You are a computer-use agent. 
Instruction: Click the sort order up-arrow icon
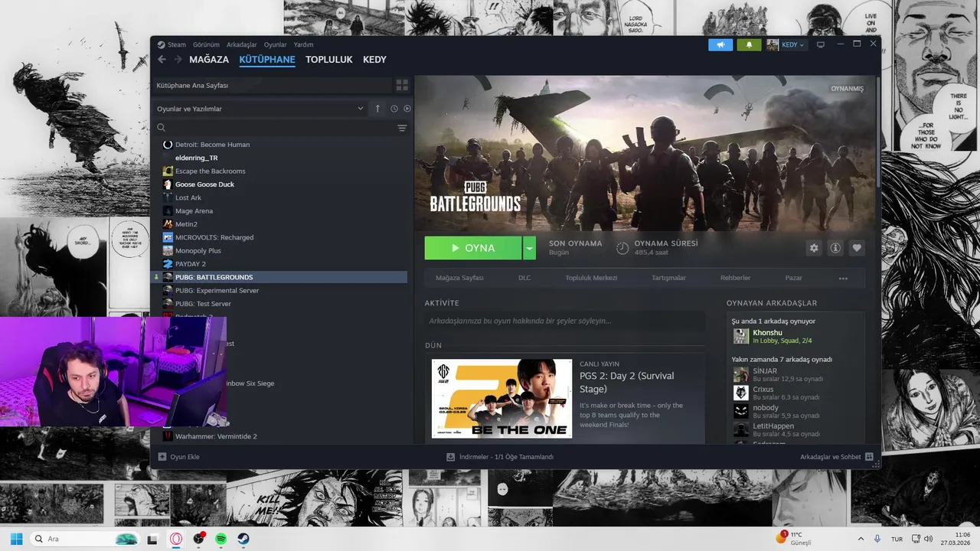click(x=377, y=109)
